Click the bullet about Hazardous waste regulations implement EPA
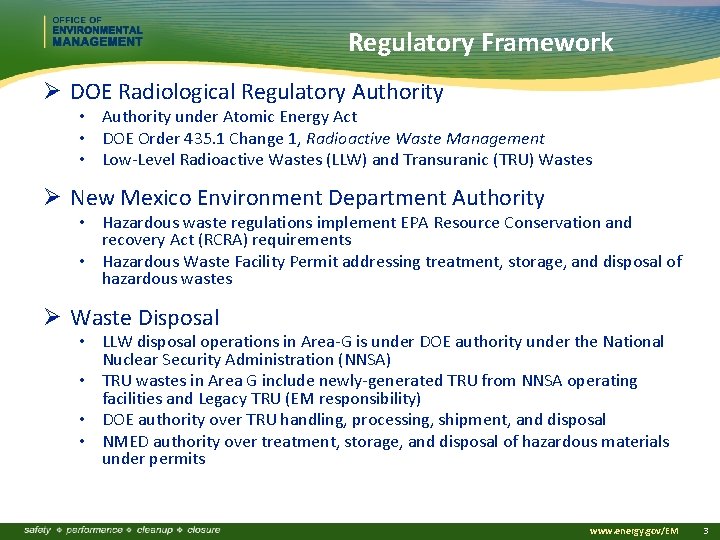This screenshot has width=720, height=540. coord(367,231)
